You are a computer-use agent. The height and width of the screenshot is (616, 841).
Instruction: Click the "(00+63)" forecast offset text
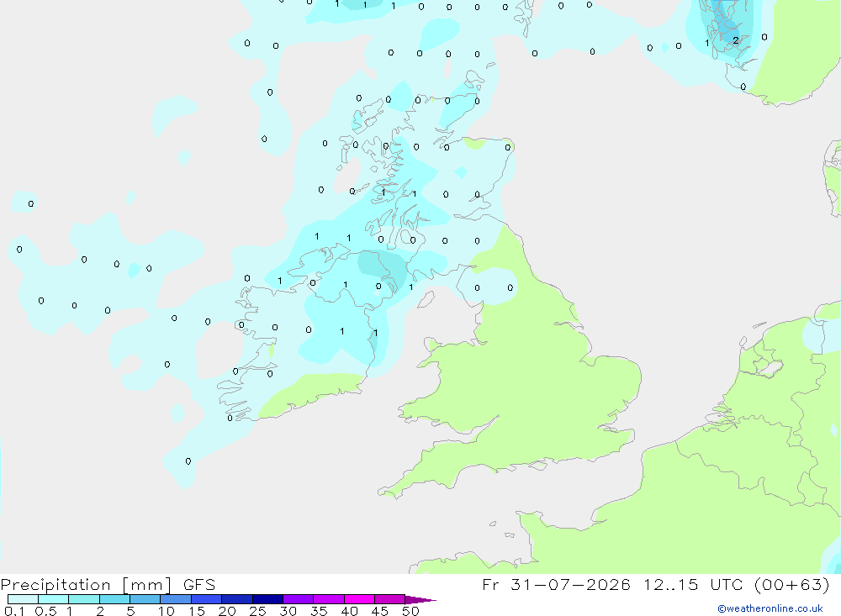coord(791,584)
